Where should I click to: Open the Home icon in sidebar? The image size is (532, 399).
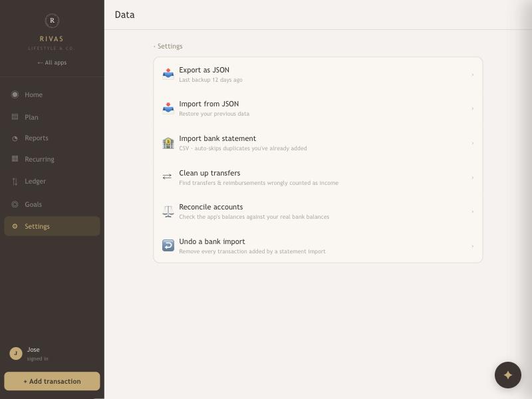15,94
